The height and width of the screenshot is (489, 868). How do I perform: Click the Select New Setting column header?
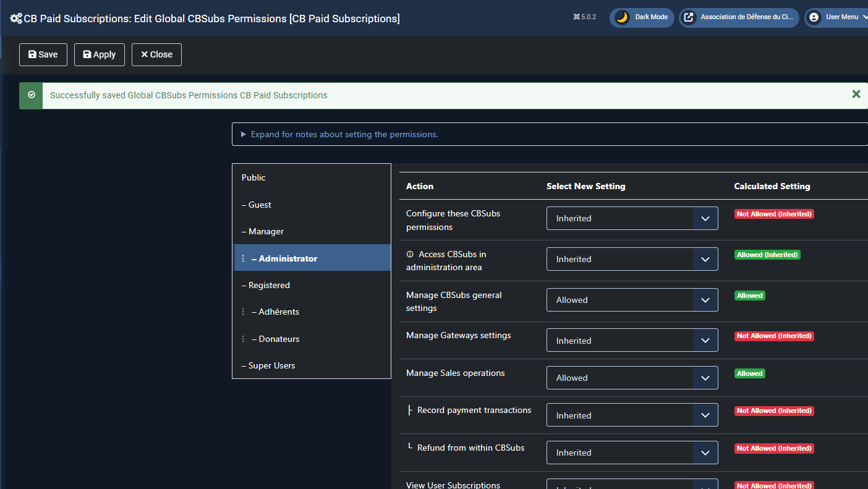click(x=586, y=186)
